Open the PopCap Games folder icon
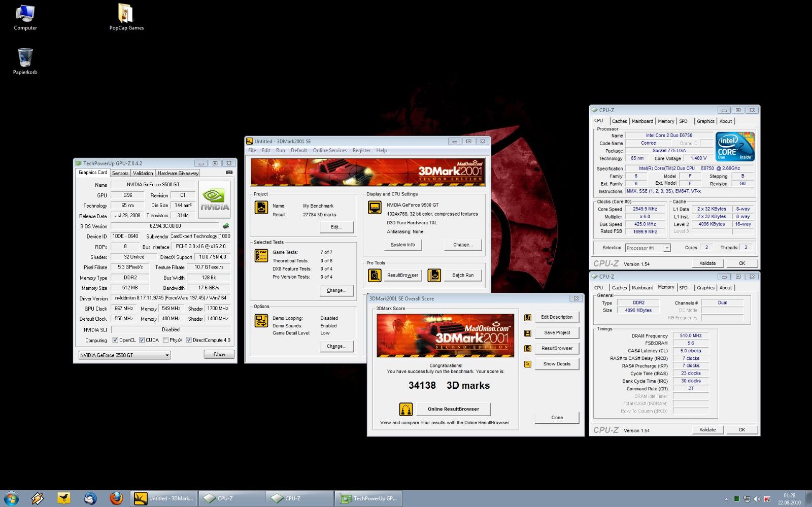Viewport: 812px width, 507px height. tap(126, 18)
